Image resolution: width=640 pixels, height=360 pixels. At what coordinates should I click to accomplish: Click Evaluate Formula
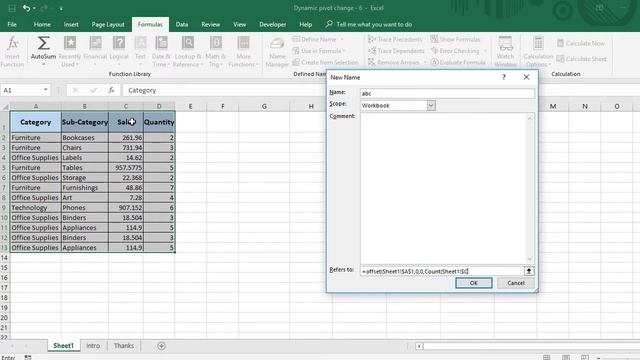coord(458,62)
